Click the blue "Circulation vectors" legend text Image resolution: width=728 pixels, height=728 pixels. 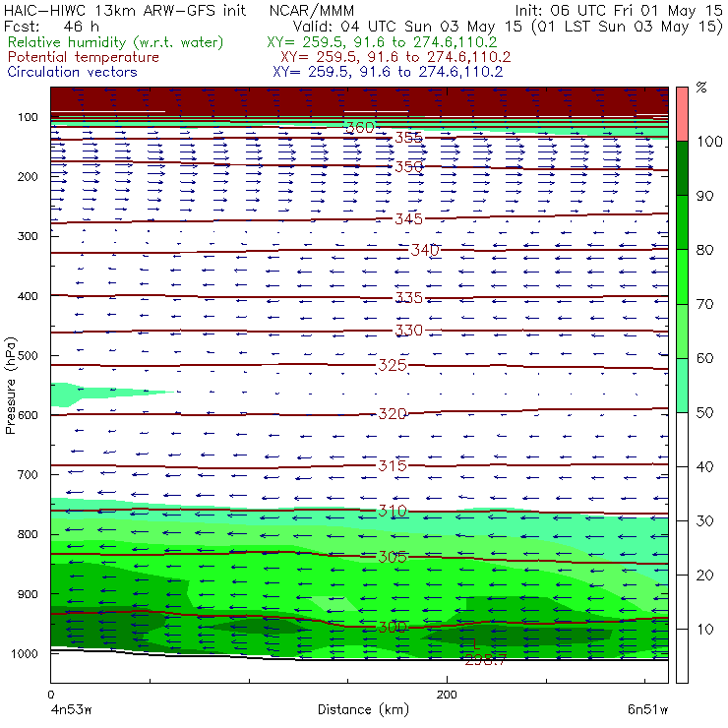(73, 72)
